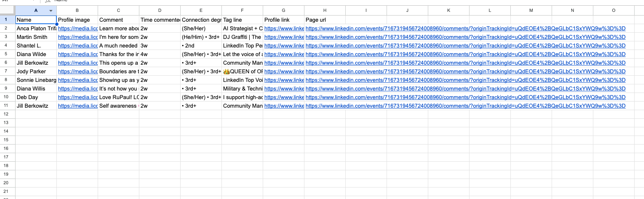
Task: Click the '• 2nd' connection degree cell
Action: (201, 45)
